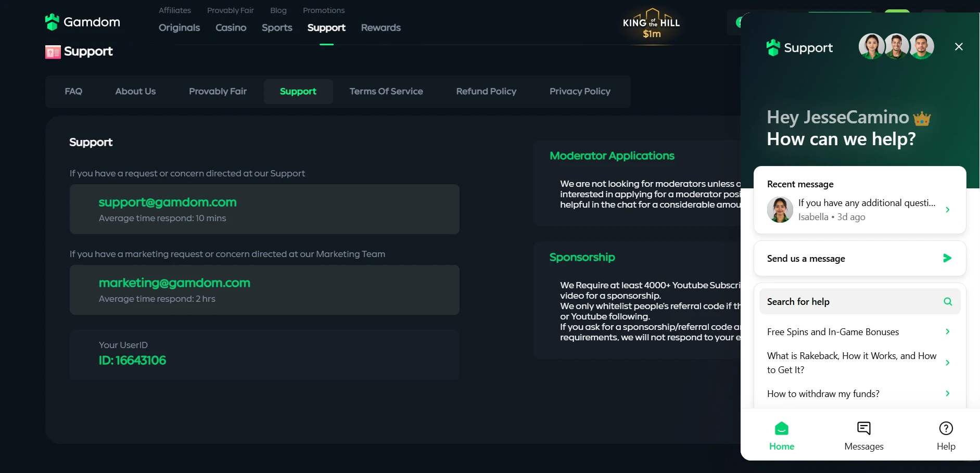Click 'Recent message' heading in widget
The image size is (980, 473).
click(800, 184)
